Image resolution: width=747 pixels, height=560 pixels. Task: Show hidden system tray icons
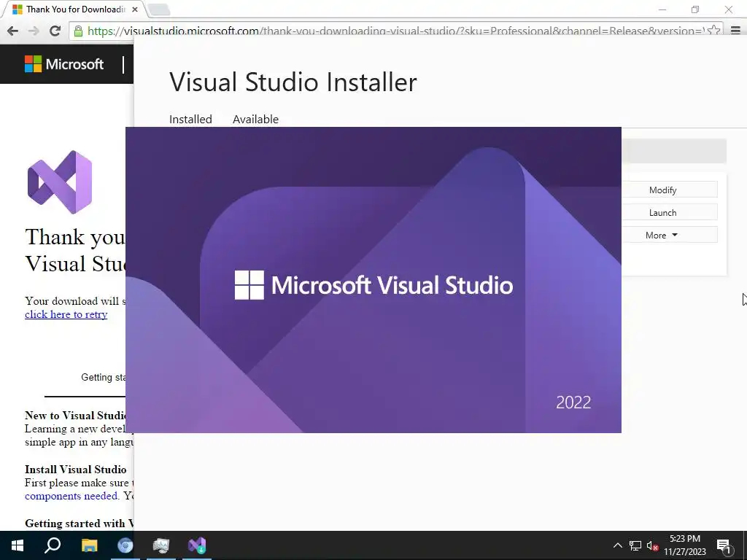[x=617, y=545]
